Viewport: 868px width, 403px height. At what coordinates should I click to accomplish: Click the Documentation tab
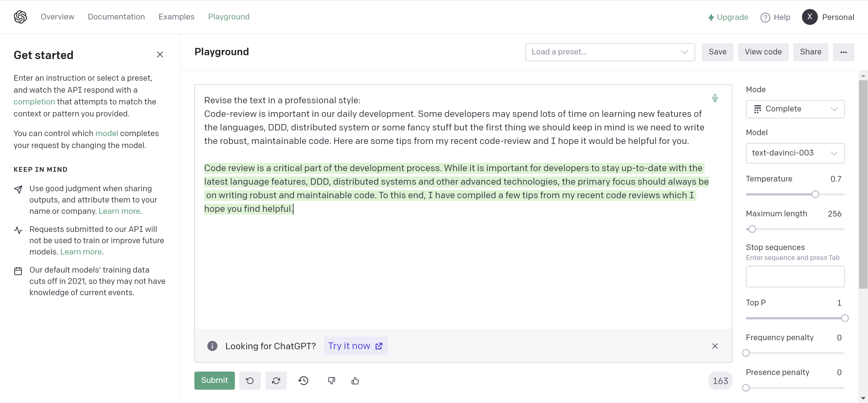(x=116, y=16)
